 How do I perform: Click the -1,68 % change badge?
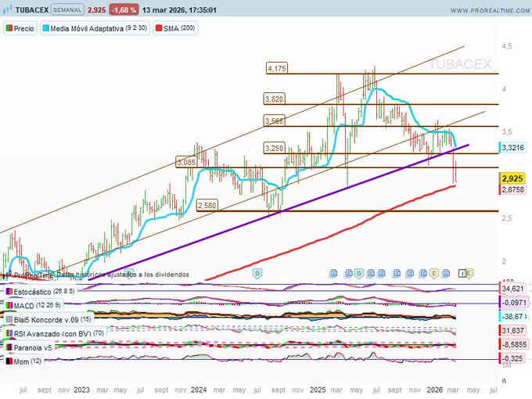click(125, 10)
